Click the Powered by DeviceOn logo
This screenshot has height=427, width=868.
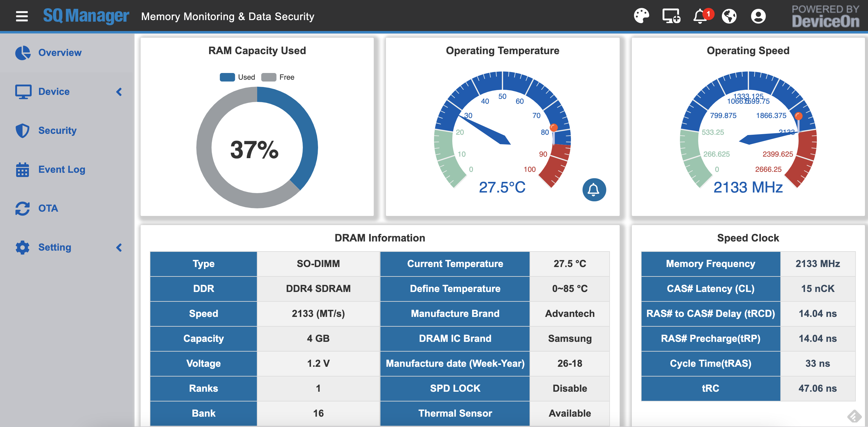point(825,16)
